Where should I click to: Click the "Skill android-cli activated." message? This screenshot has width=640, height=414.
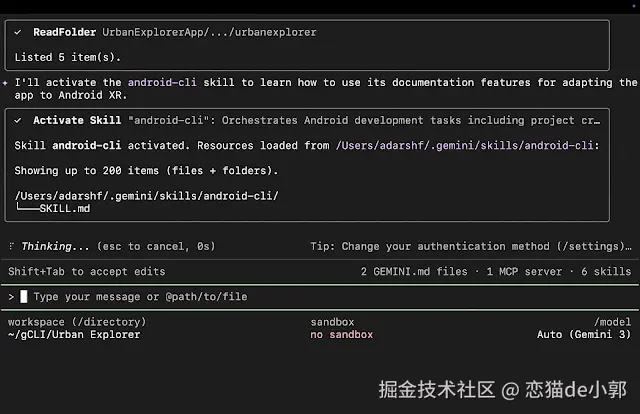102,145
